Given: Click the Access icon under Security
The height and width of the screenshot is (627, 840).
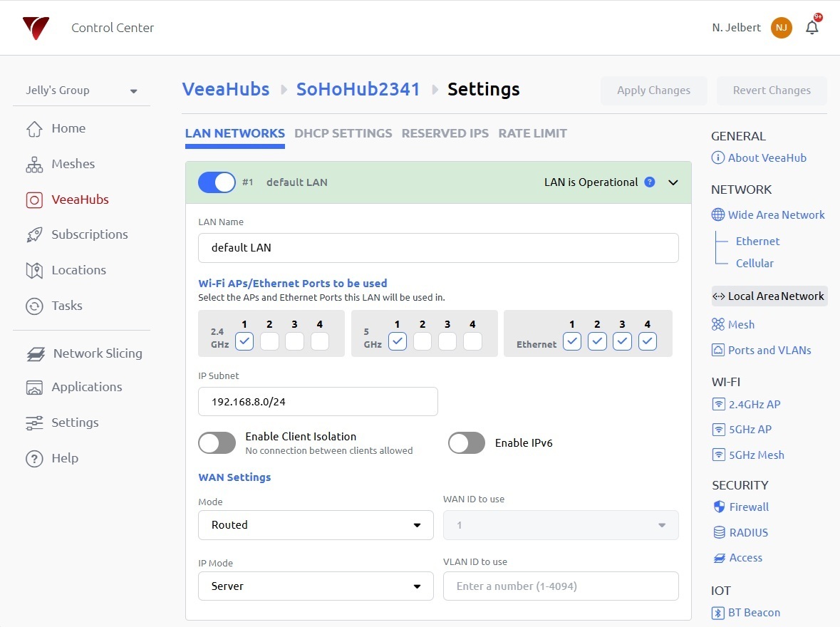Looking at the screenshot, I should (720, 558).
